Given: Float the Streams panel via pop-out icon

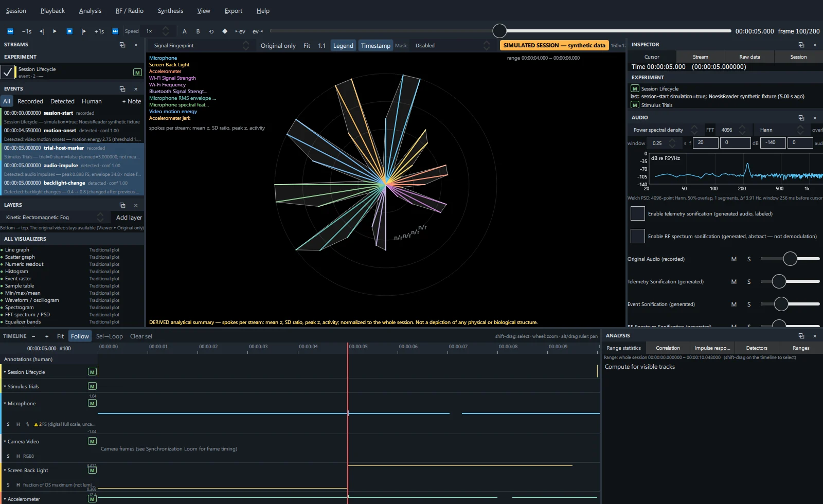Looking at the screenshot, I should (x=122, y=45).
